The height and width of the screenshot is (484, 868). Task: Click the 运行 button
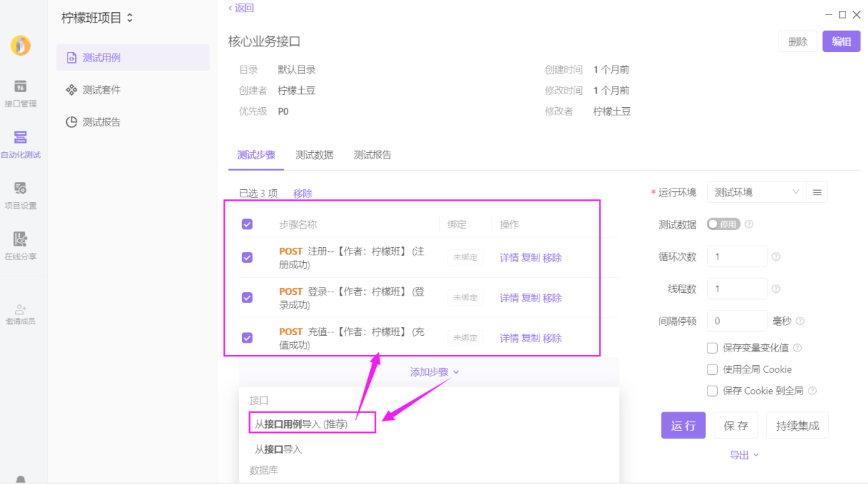(x=683, y=425)
